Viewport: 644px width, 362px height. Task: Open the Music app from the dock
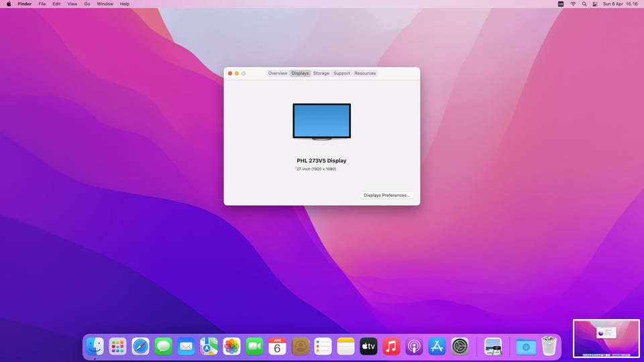391,346
